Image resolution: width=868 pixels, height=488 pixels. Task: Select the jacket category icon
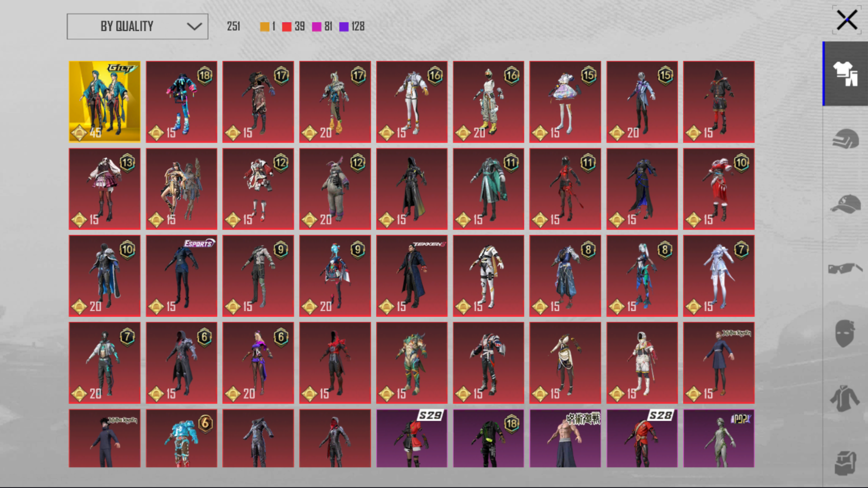[844, 398]
